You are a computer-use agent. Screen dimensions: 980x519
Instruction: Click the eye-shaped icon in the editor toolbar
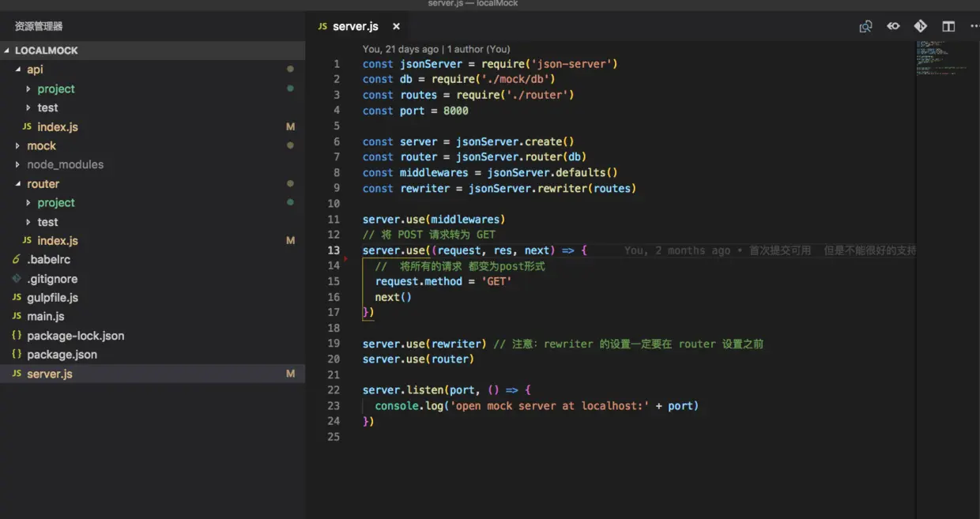click(x=893, y=26)
